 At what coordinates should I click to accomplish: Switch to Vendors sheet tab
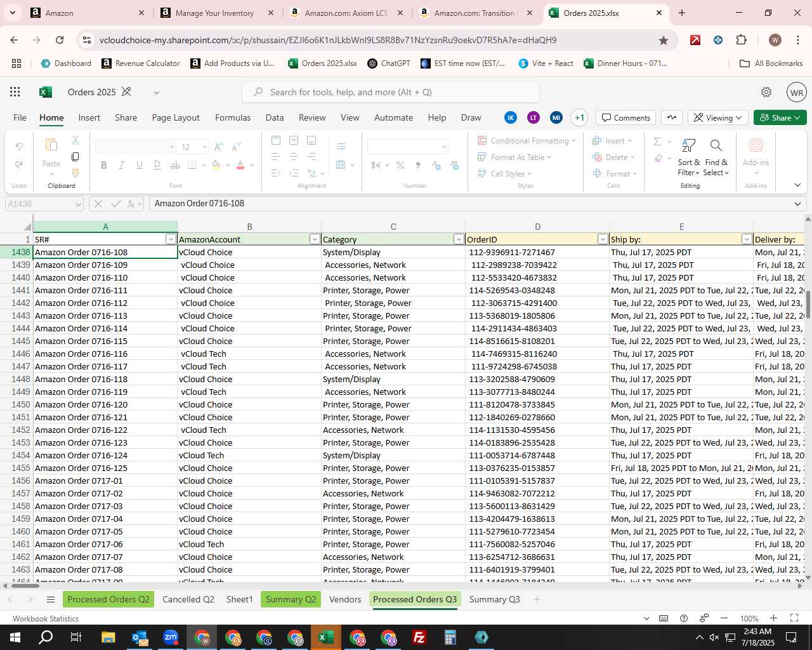(x=345, y=599)
